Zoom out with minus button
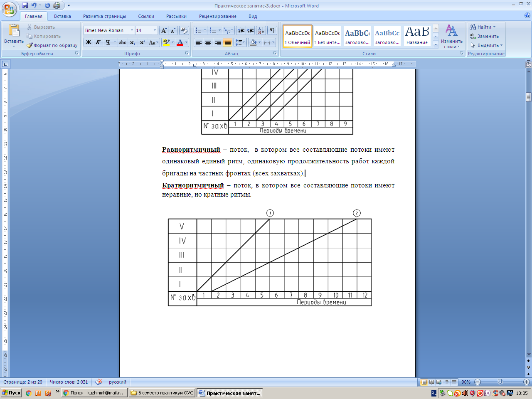The width and height of the screenshot is (532, 399). (478, 382)
